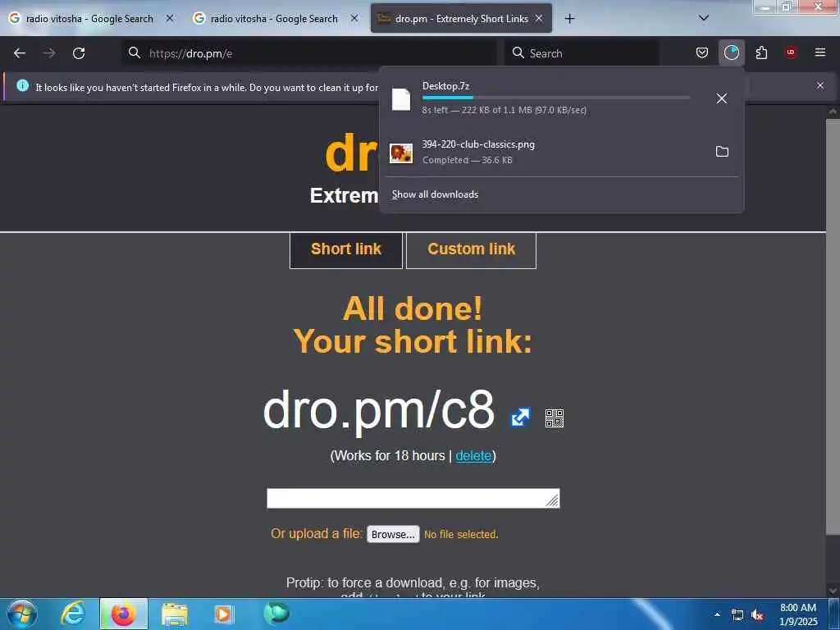Open the extensions puzzle icon
This screenshot has width=840, height=630.
pyautogui.click(x=761, y=52)
